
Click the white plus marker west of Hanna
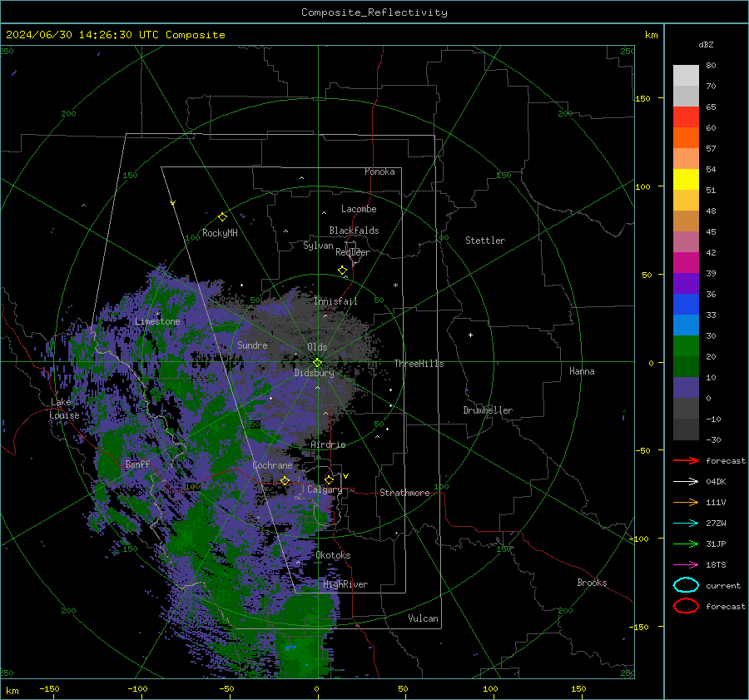click(x=470, y=335)
